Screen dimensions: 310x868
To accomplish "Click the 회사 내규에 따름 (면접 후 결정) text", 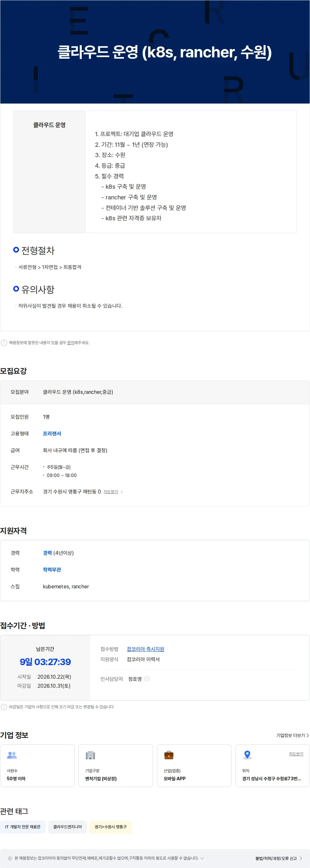I will click(x=75, y=450).
